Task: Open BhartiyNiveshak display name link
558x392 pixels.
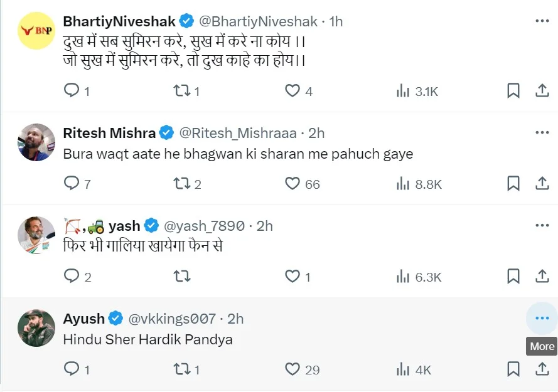Action: 118,21
